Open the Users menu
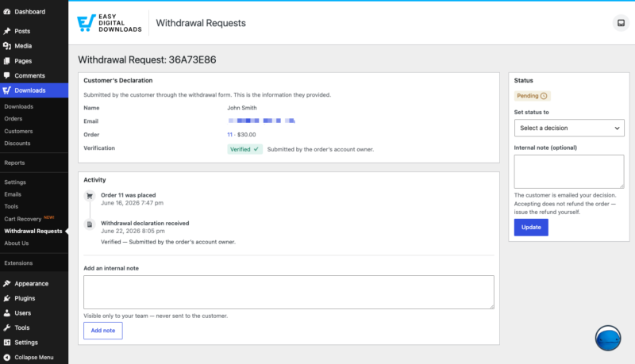Screen dimensions: 635x364 point(34,313)
